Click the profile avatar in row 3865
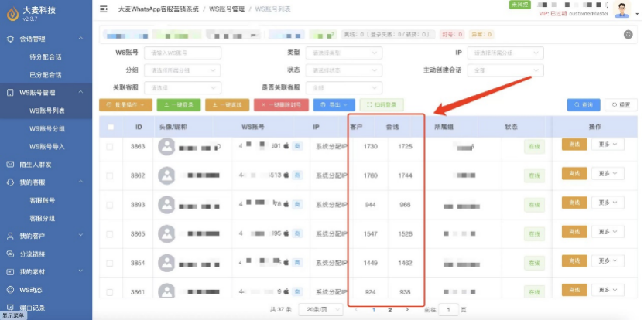 coord(166,234)
